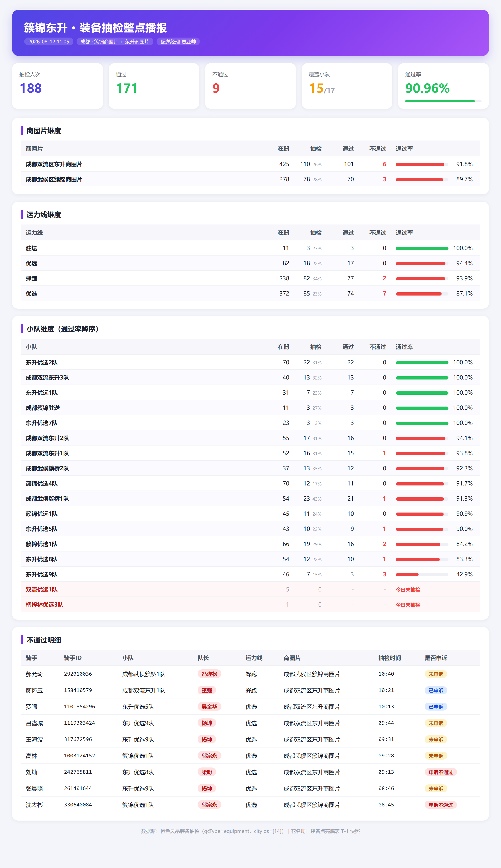Click the 东升优选2队 team name
501x868 pixels.
(42, 362)
